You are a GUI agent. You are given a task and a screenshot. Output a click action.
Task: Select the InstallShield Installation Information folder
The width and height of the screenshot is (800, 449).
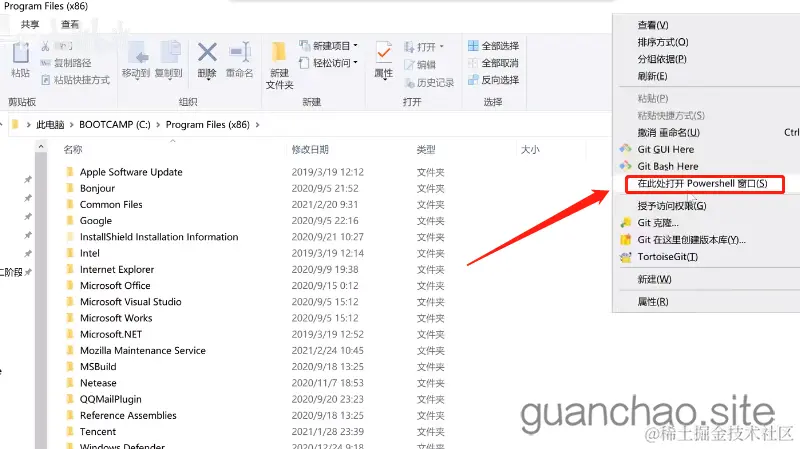click(x=159, y=237)
